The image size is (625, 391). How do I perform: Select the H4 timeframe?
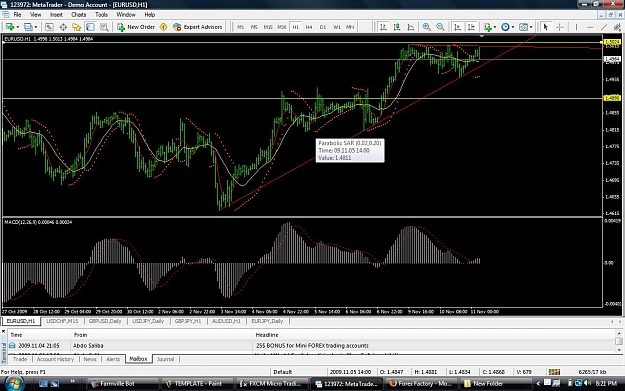[x=309, y=27]
